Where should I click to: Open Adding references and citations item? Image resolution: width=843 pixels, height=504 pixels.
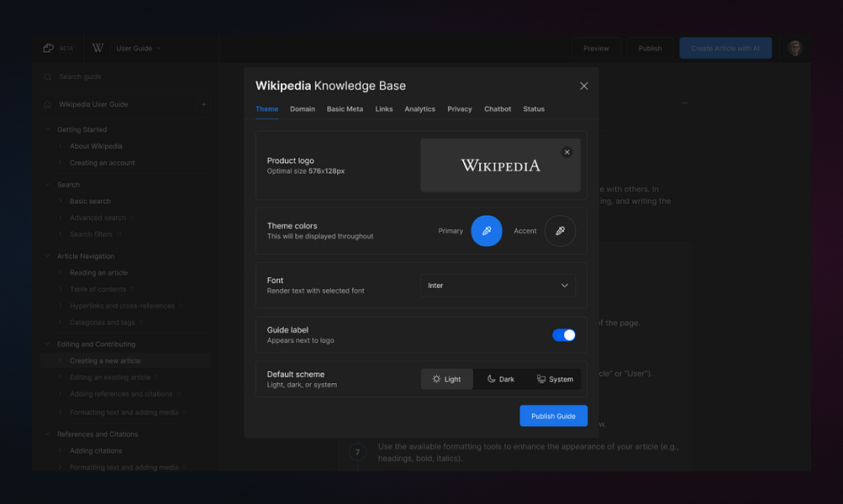coord(121,394)
